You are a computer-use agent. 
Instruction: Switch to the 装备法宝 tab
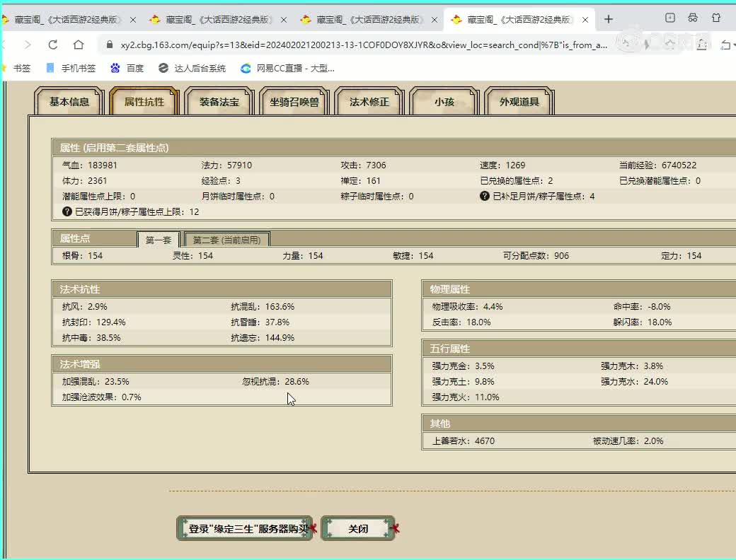[x=219, y=101]
